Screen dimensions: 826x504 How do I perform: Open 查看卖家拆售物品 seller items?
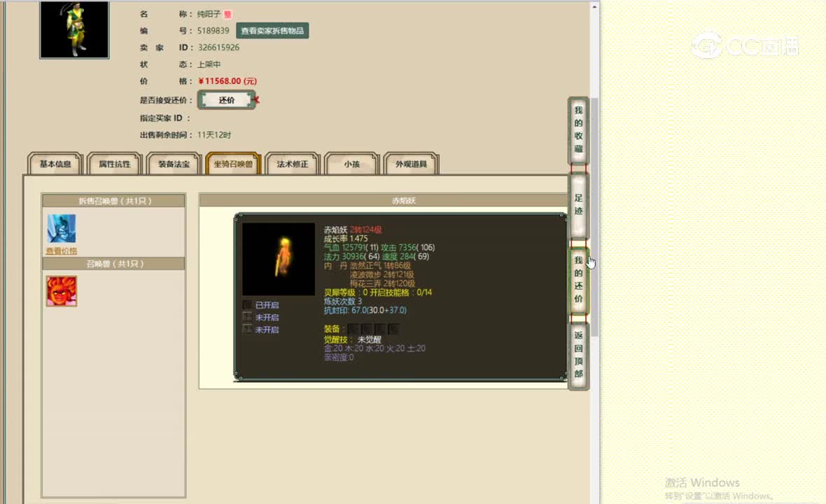tap(272, 31)
